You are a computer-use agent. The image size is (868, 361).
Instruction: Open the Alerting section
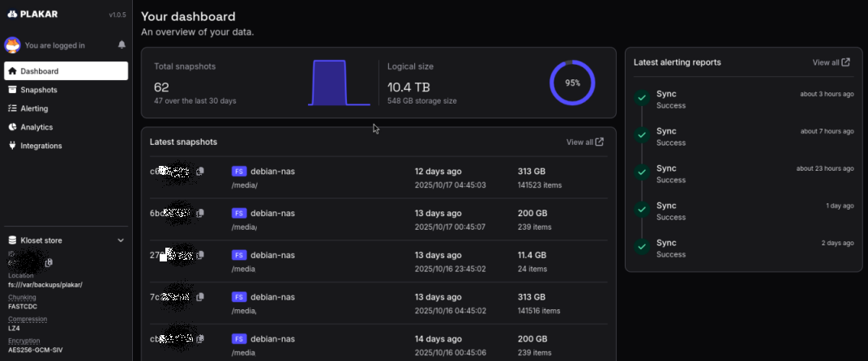coord(34,108)
